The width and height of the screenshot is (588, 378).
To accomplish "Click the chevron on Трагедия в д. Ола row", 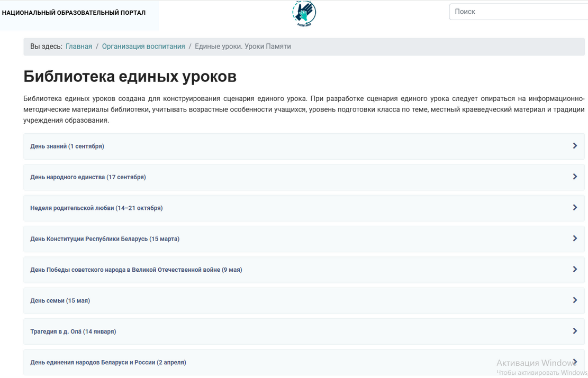I will coord(575,331).
